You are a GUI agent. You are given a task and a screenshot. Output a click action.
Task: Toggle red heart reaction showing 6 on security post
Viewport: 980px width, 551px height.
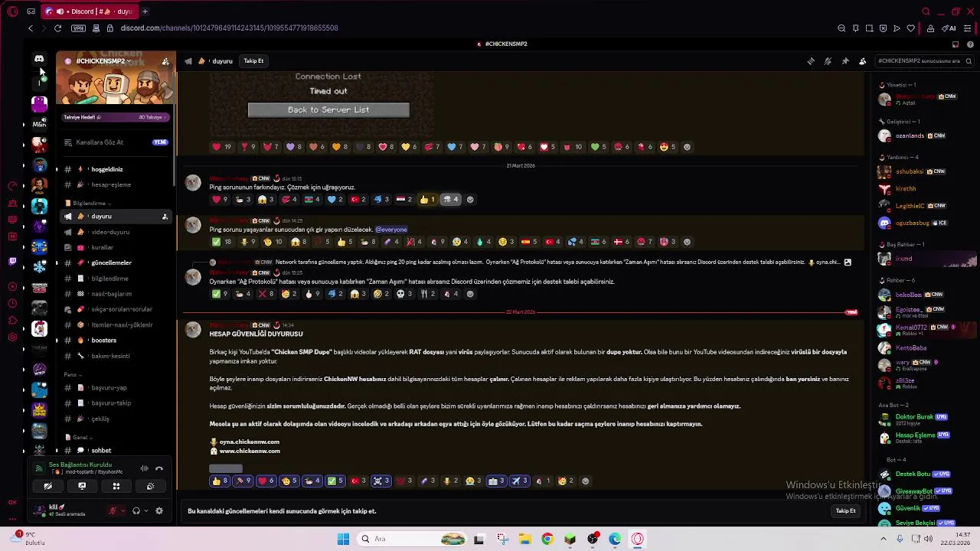(x=266, y=481)
